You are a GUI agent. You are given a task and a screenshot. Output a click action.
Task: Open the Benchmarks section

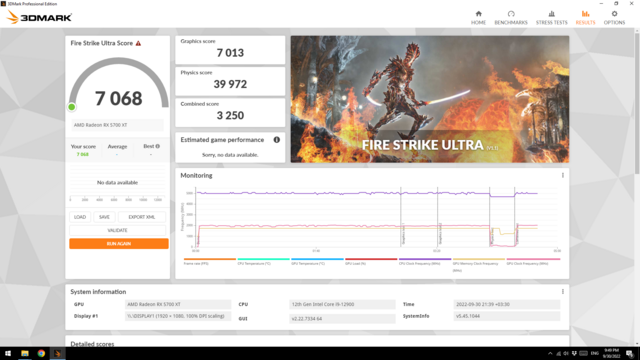point(511,18)
